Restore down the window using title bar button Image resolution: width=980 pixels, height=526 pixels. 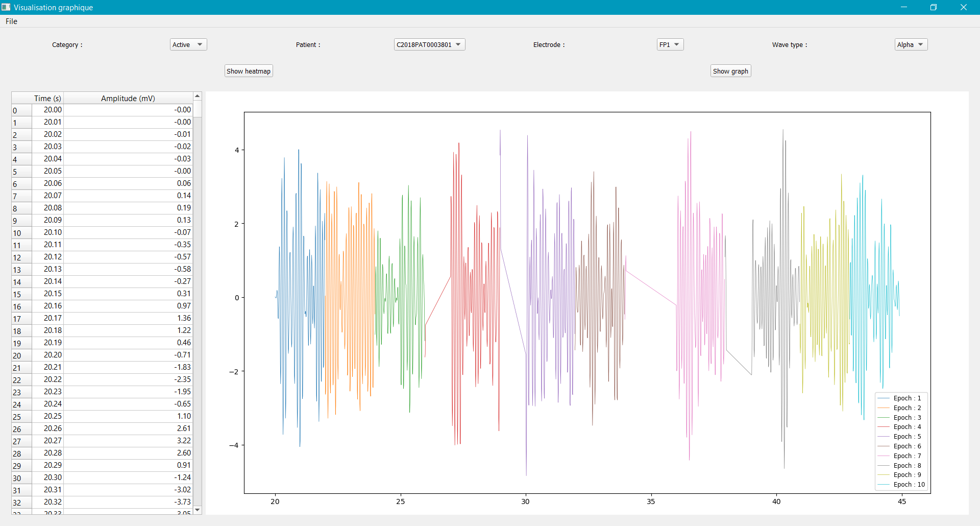933,7
